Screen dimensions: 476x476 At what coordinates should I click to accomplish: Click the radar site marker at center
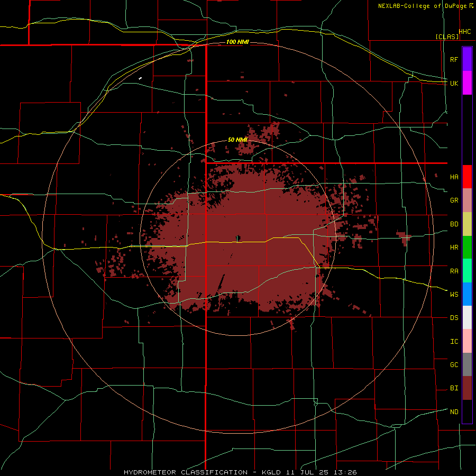click(x=238, y=237)
